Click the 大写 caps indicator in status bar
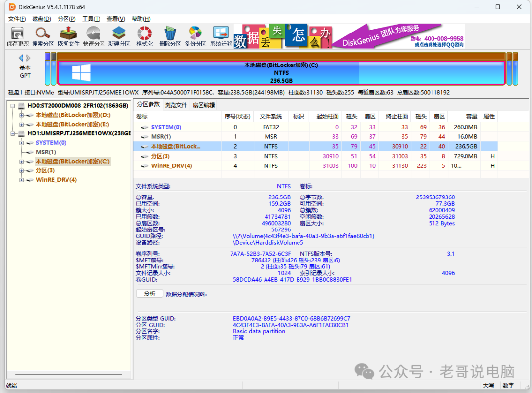Image resolution: width=532 pixels, height=393 pixels. pyautogui.click(x=488, y=386)
